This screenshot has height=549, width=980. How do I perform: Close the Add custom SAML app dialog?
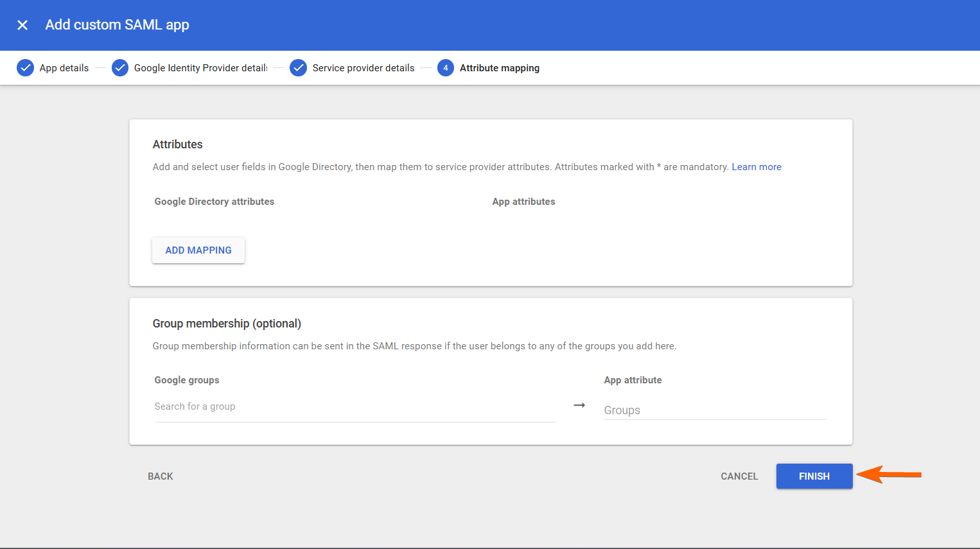pos(22,25)
